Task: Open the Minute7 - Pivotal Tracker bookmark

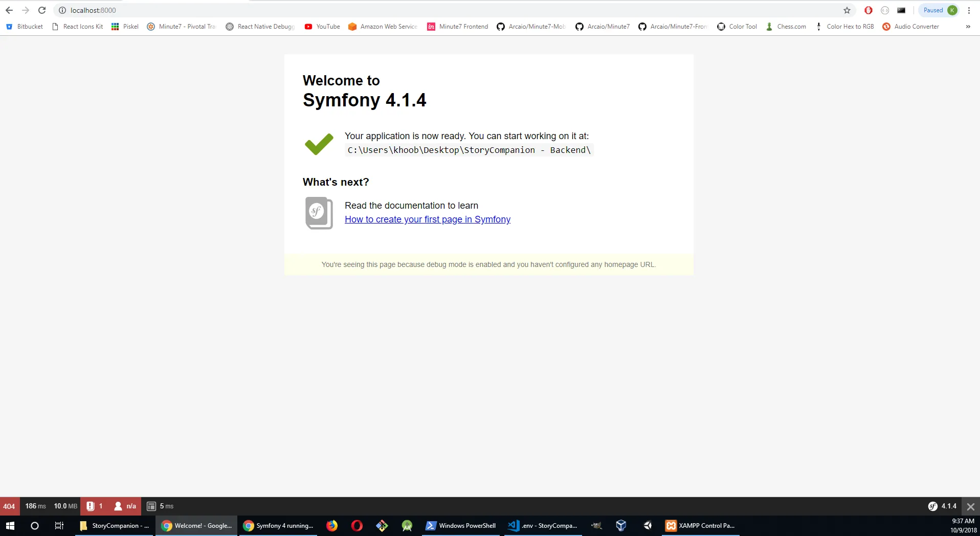Action: coord(182,27)
